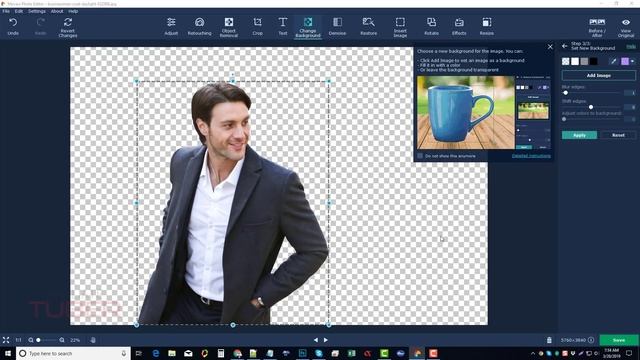The width and height of the screenshot is (640, 360).
Task: Click the Shift edges slider handle
Action: tap(591, 107)
